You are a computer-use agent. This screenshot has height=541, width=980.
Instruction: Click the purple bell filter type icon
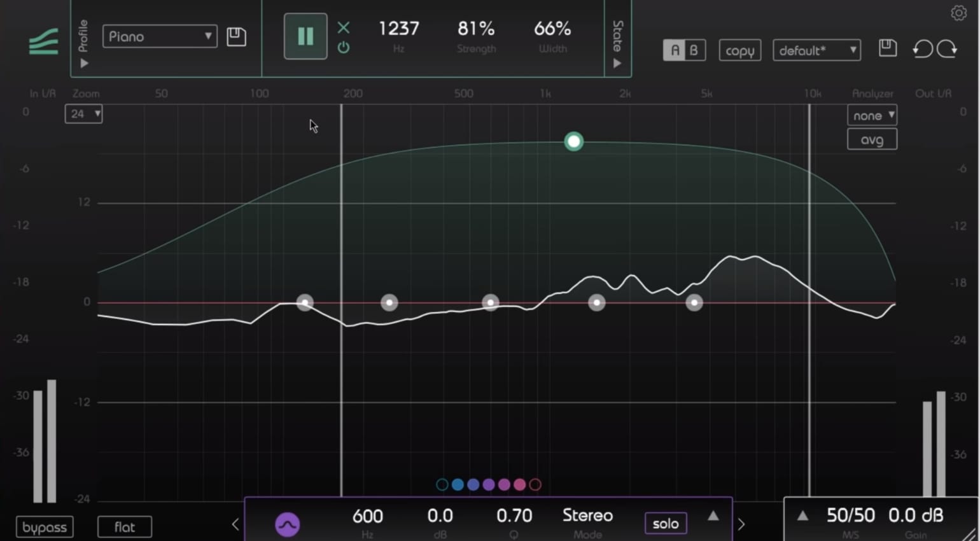tap(287, 524)
